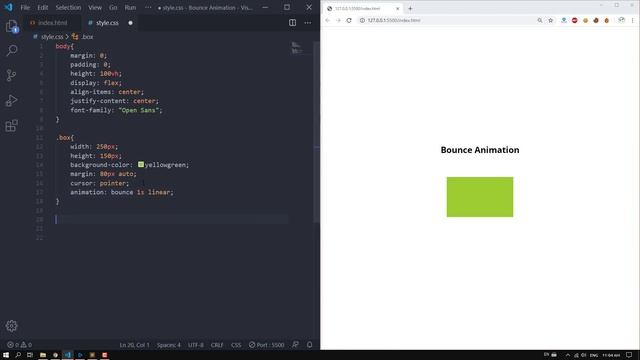Open the errors and warnings count in the status bar
Viewport: 640px width, 360px height.
(19, 345)
